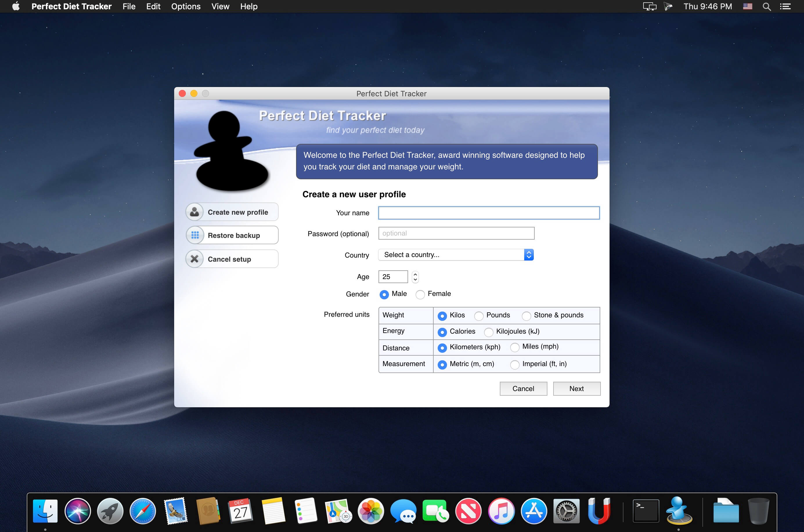804x532 pixels.
Task: Click the displays icon in menu bar
Action: (650, 6)
